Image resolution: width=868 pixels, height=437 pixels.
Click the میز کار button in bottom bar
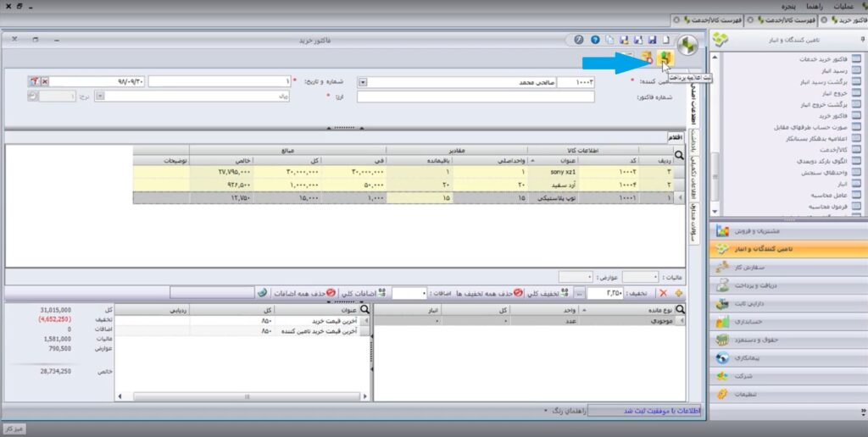[14, 429]
